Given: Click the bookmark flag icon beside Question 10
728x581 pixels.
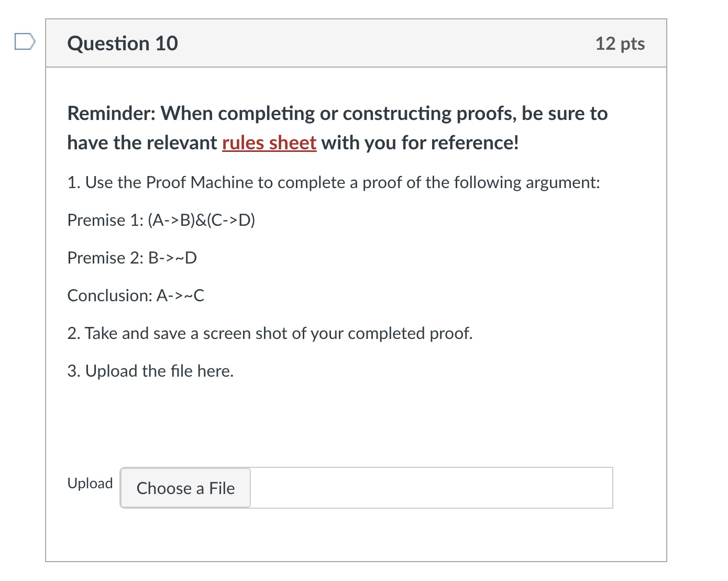Looking at the screenshot, I should coord(24,42).
